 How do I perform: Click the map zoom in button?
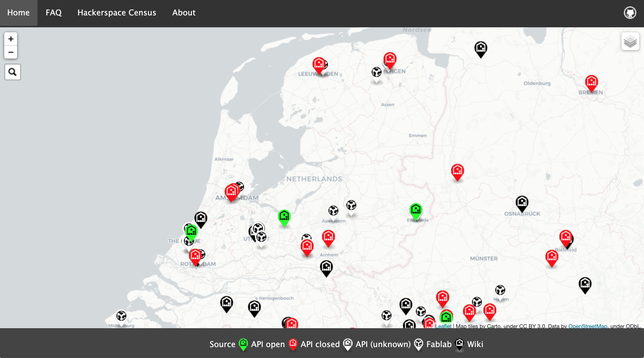pos(11,39)
